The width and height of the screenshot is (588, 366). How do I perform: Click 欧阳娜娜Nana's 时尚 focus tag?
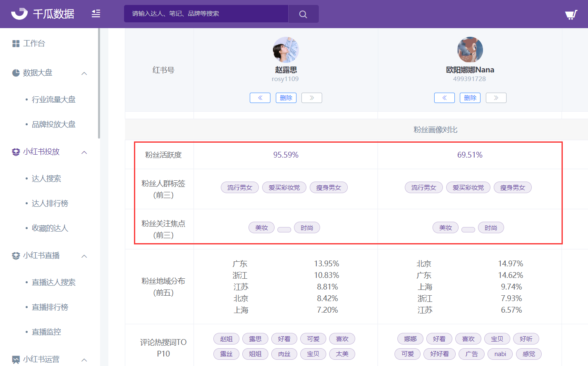tap(491, 227)
